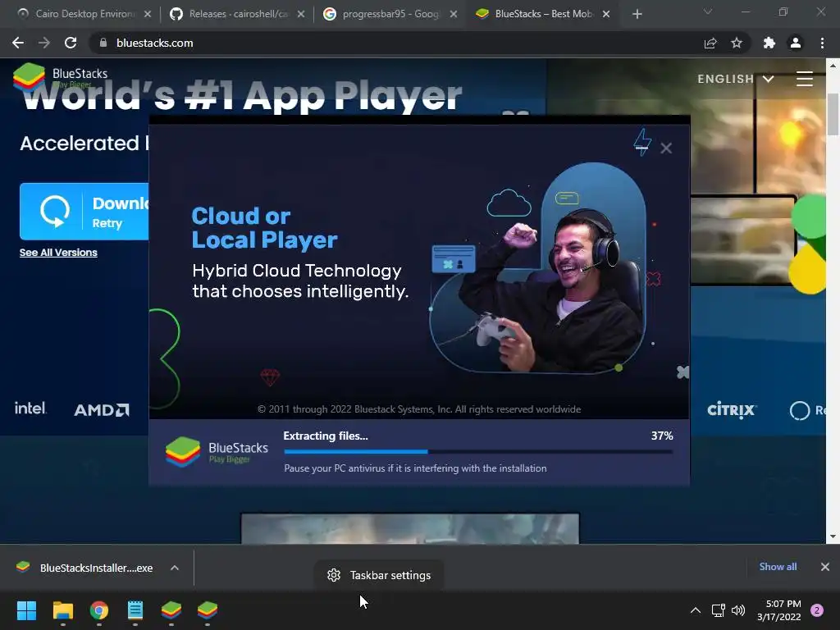840x630 pixels.
Task: Click the Citrix partner logo
Action: point(732,410)
